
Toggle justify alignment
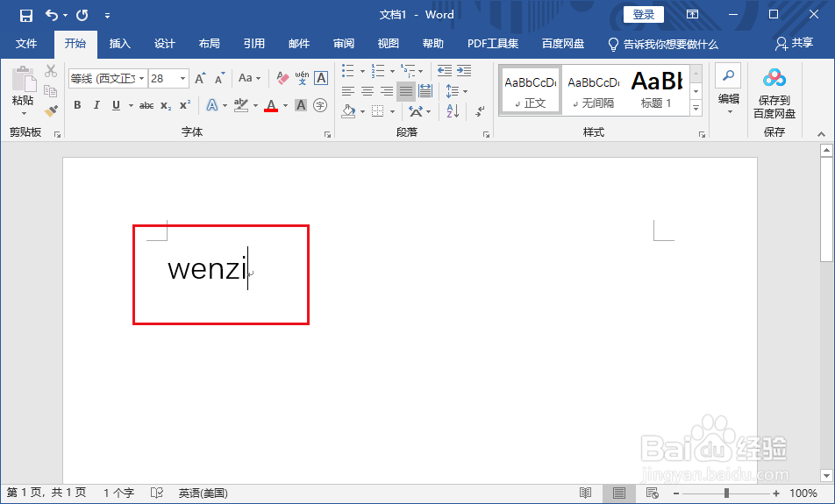tap(406, 91)
